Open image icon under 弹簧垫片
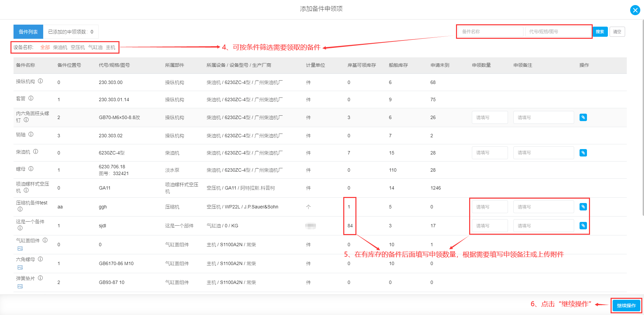Screen dimensions: 644x315 (x=20, y=286)
